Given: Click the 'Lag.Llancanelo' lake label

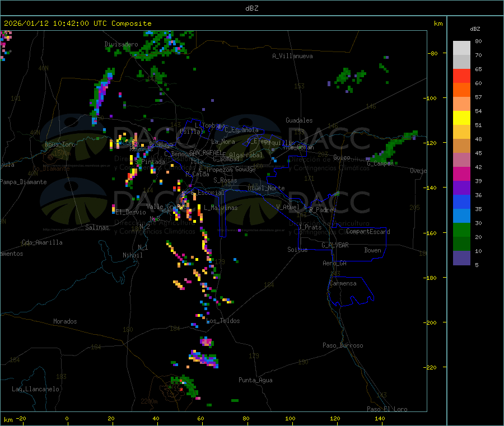Looking at the screenshot, I should (x=35, y=389).
